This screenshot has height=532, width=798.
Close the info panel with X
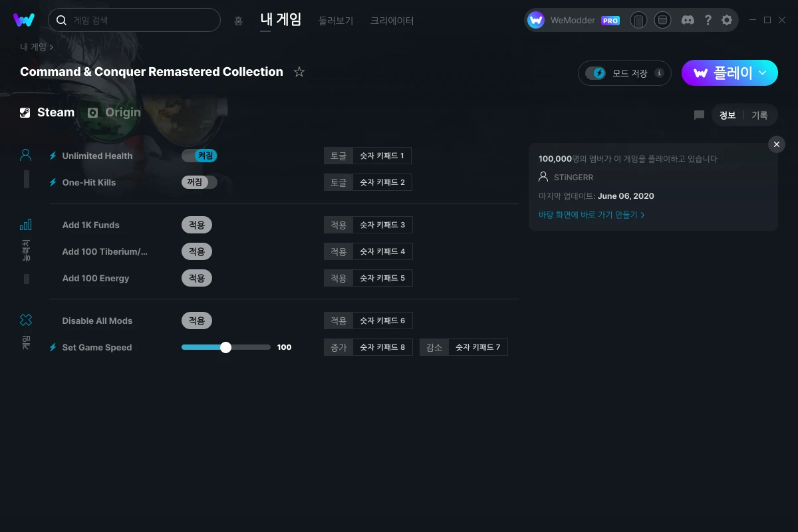[x=777, y=144]
